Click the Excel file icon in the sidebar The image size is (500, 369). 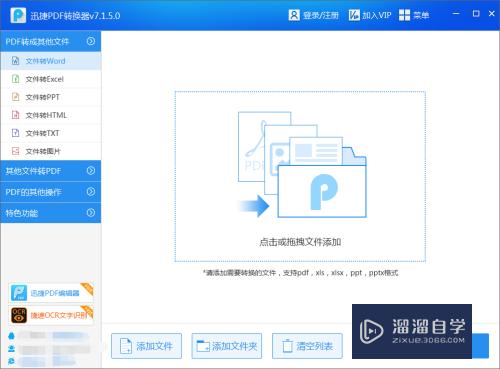(15, 79)
